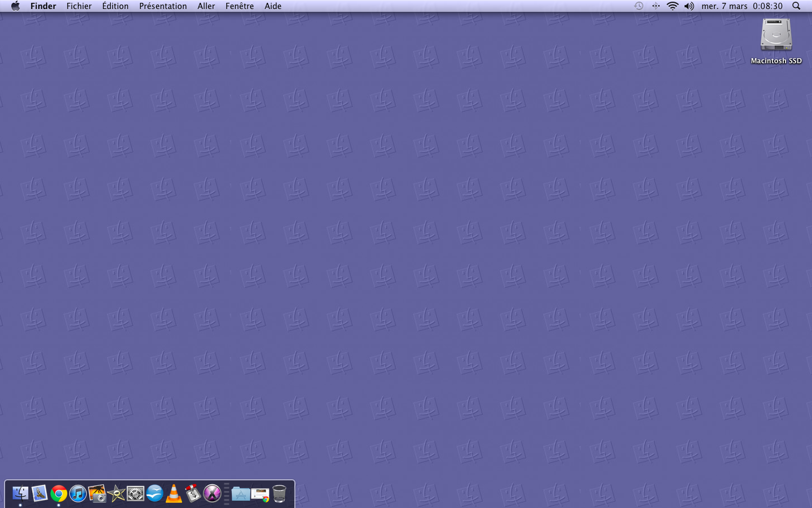Open the Fichier menu
This screenshot has height=508, width=812.
[79, 6]
